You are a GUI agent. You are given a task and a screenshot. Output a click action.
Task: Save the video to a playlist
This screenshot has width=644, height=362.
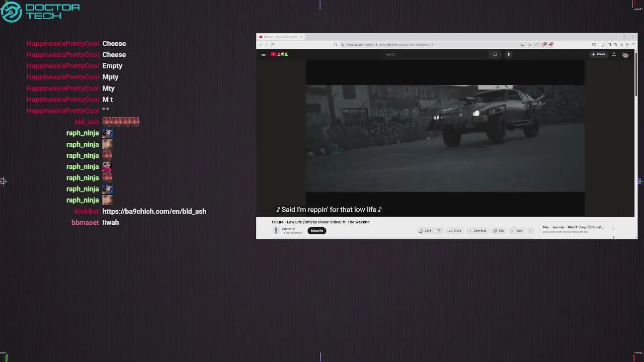pyautogui.click(x=517, y=231)
